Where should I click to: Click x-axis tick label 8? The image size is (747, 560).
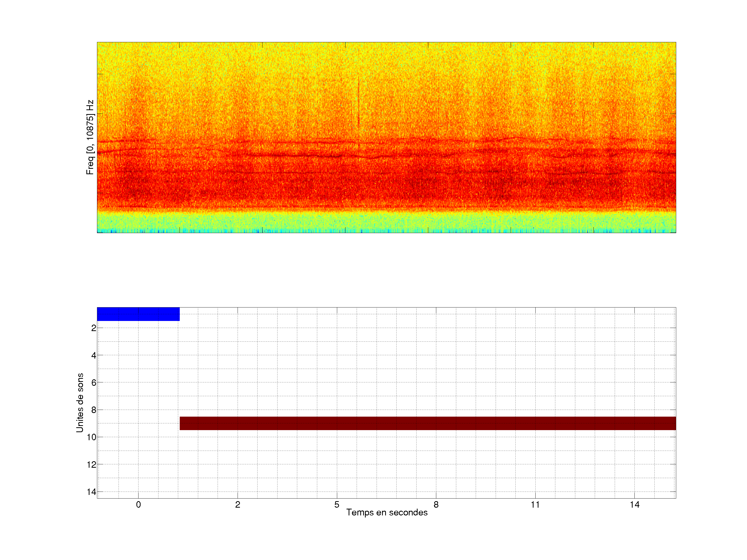436,505
